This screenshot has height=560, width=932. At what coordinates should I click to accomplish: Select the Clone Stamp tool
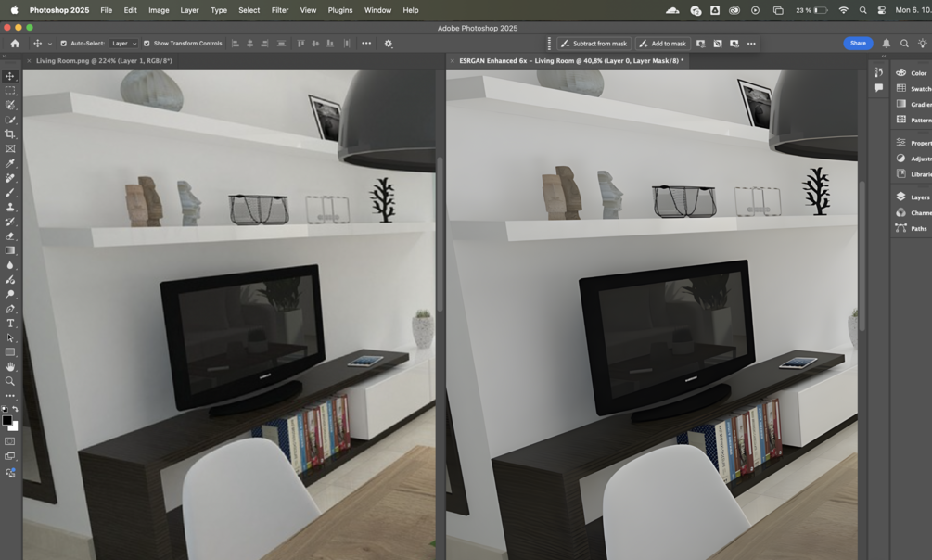10,207
